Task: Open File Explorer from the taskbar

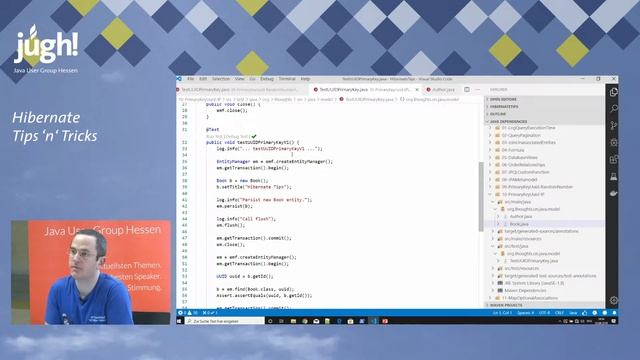Action: (293, 321)
